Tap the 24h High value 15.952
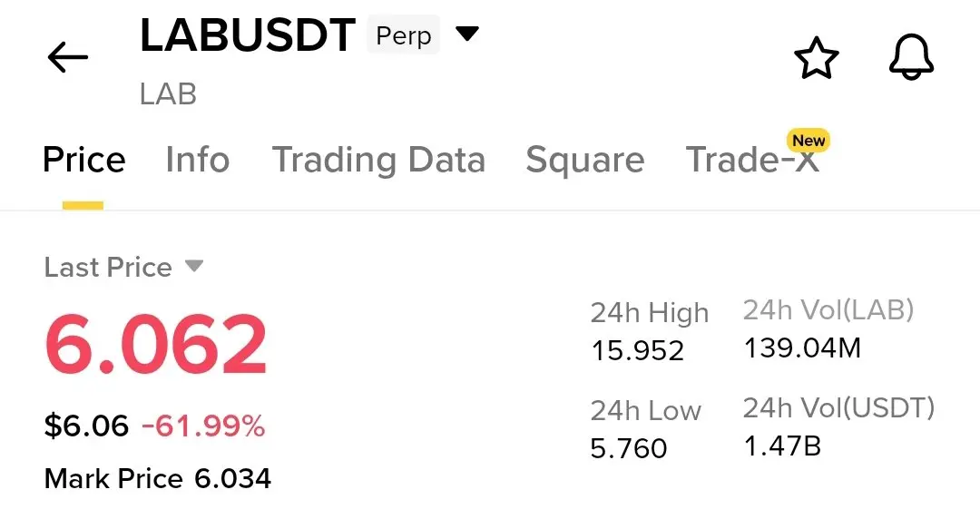The width and height of the screenshot is (980, 519). pyautogui.click(x=638, y=351)
